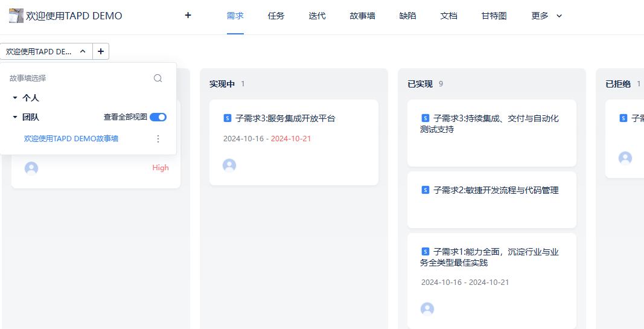Image resolution: width=644 pixels, height=329 pixels.
Task: Click the 欢迎使用TAPD DEMO project title
Action: pos(74,16)
